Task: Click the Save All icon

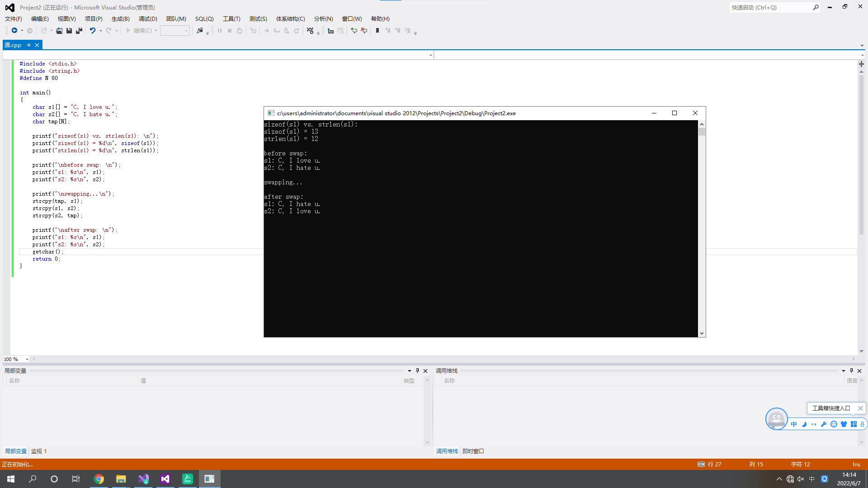Action: [79, 31]
